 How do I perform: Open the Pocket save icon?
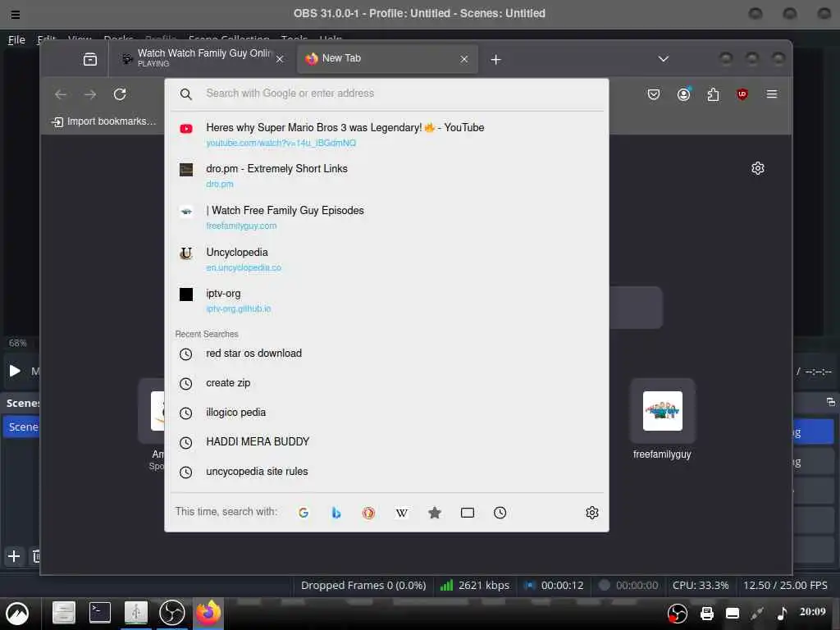tap(654, 95)
